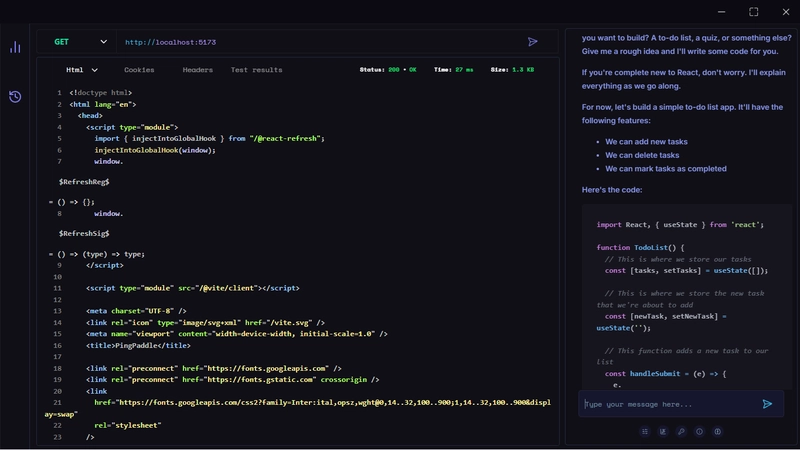Click the list icon below chat input
Image resolution: width=800 pixels, height=450 pixels.
click(645, 432)
